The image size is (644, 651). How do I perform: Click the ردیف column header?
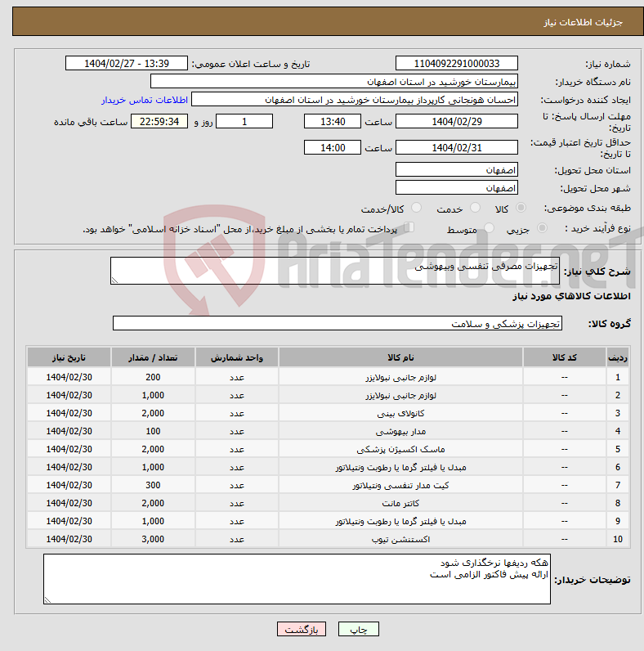click(x=618, y=357)
